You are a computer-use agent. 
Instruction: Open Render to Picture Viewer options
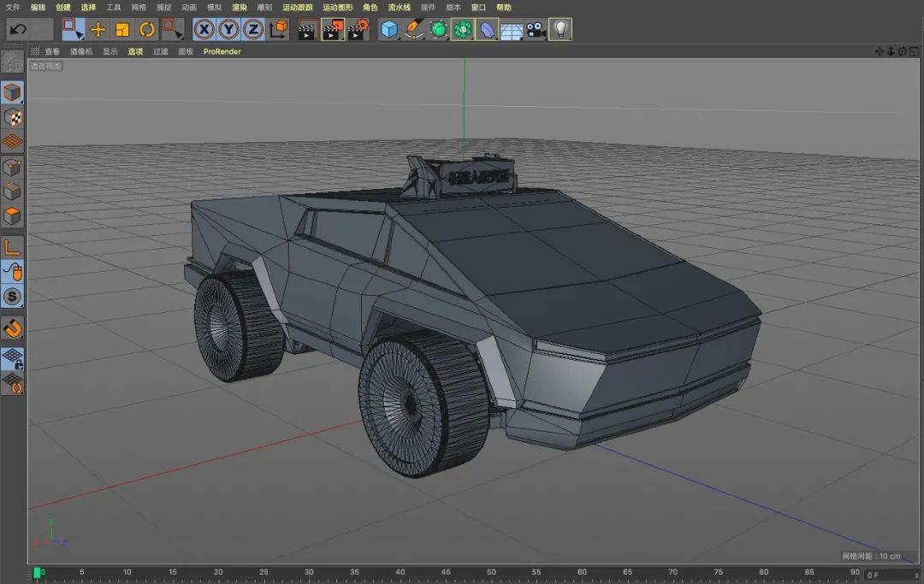(x=332, y=29)
